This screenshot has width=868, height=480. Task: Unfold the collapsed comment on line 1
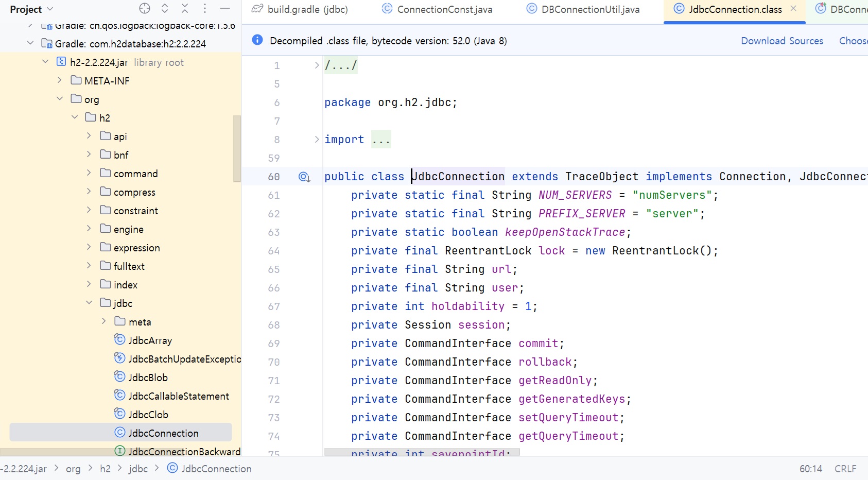point(317,65)
